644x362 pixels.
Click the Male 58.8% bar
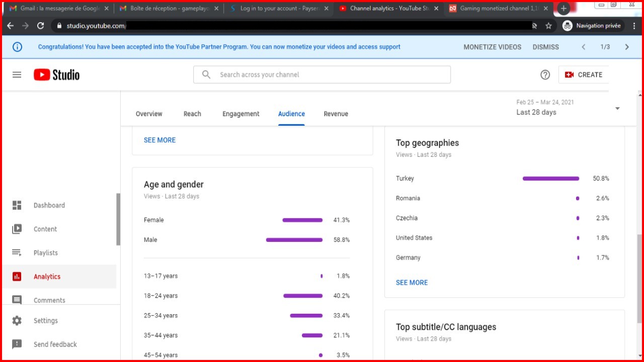click(x=294, y=240)
